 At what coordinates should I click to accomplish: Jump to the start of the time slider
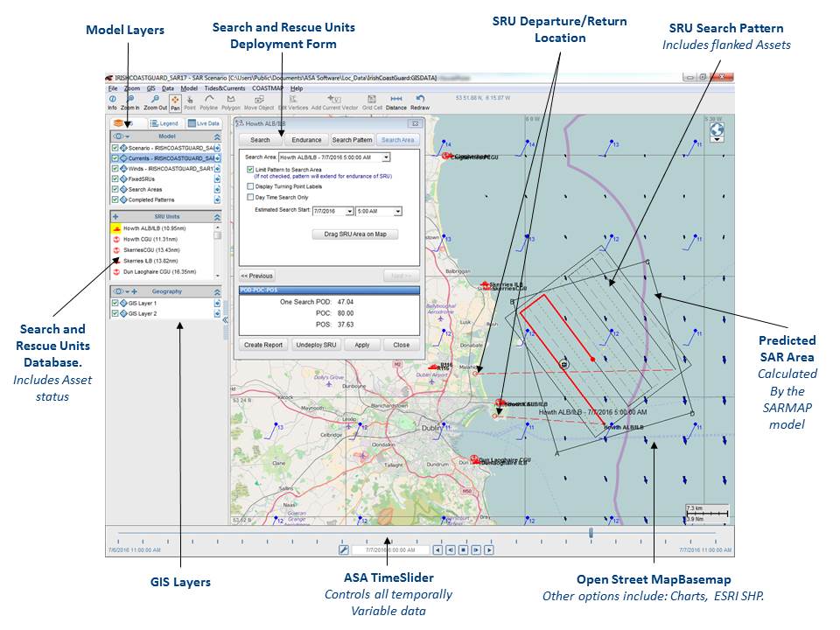coord(437,549)
